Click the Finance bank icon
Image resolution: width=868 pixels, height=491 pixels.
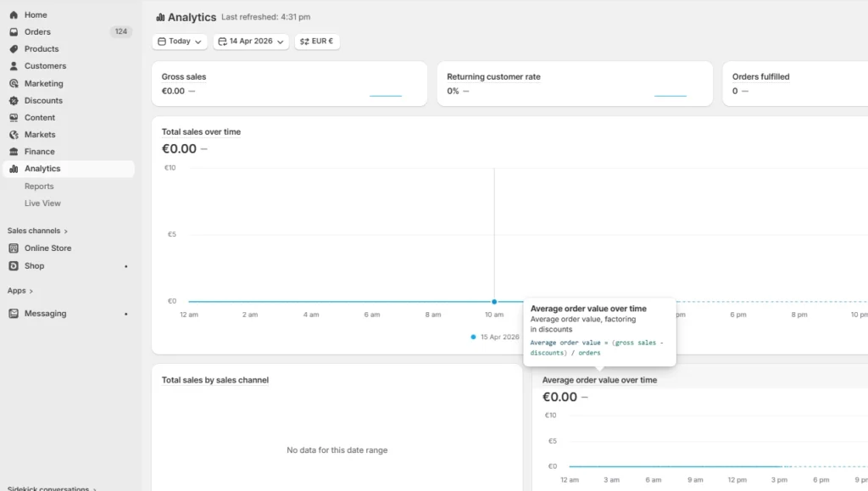click(14, 152)
